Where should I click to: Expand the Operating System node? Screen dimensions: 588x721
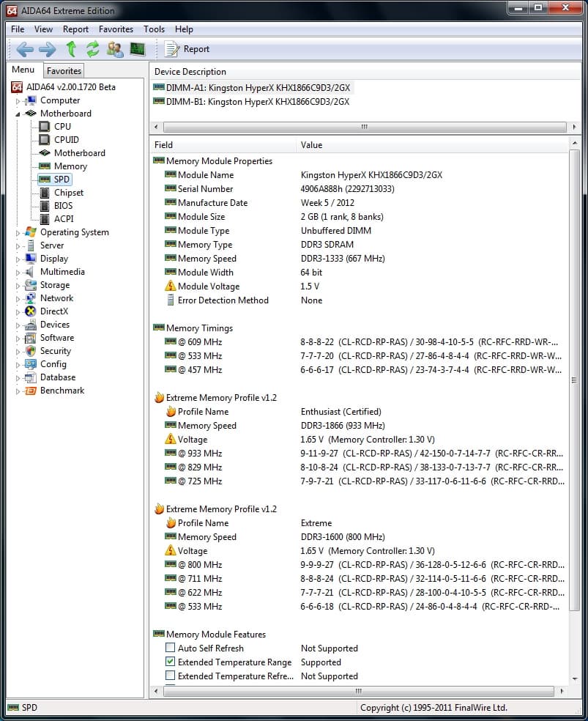18,233
